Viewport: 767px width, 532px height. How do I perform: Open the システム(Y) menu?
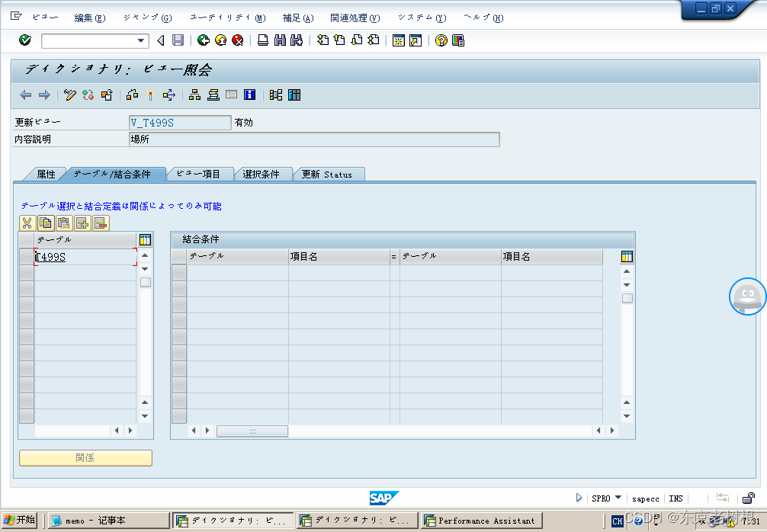pyautogui.click(x=422, y=18)
